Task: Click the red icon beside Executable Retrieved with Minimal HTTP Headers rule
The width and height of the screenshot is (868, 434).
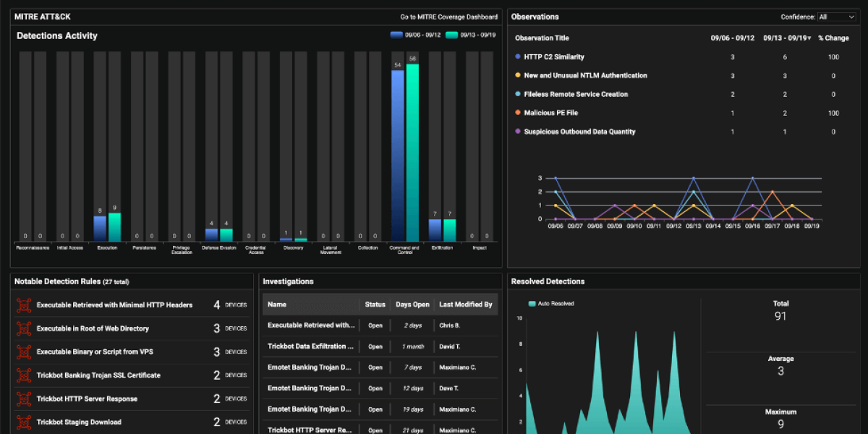Action: [24, 305]
